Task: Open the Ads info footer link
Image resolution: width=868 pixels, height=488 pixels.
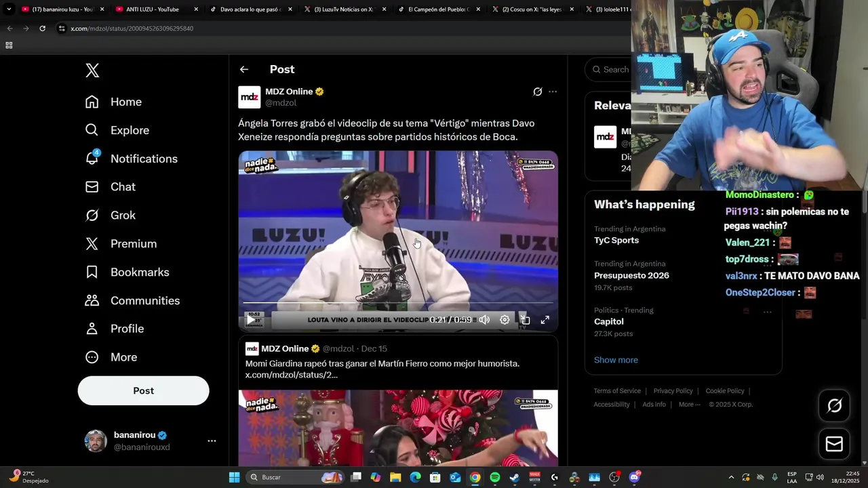Action: 654,405
